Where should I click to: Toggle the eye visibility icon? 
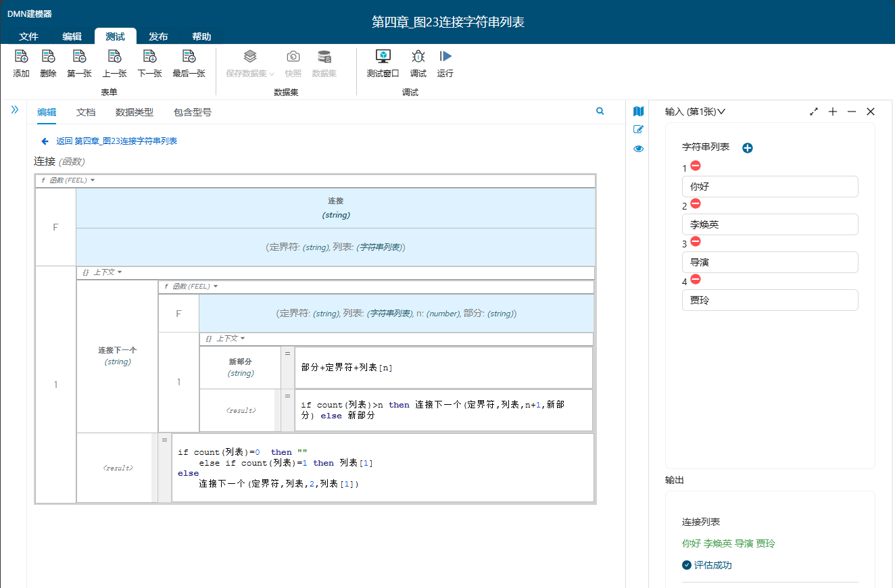click(639, 149)
